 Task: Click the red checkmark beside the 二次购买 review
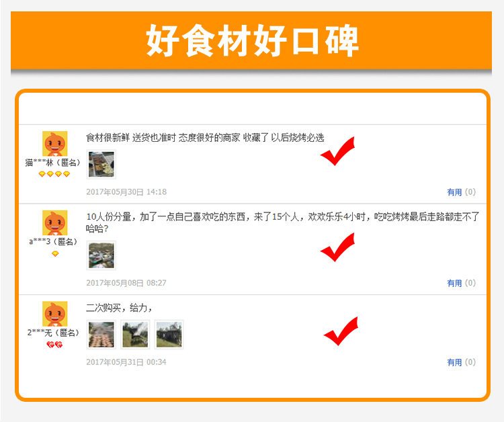(341, 331)
